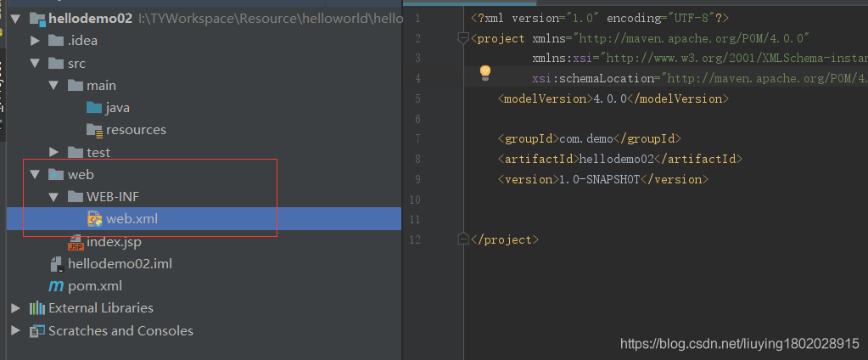Select the test folder
The height and width of the screenshot is (360, 868).
98,152
